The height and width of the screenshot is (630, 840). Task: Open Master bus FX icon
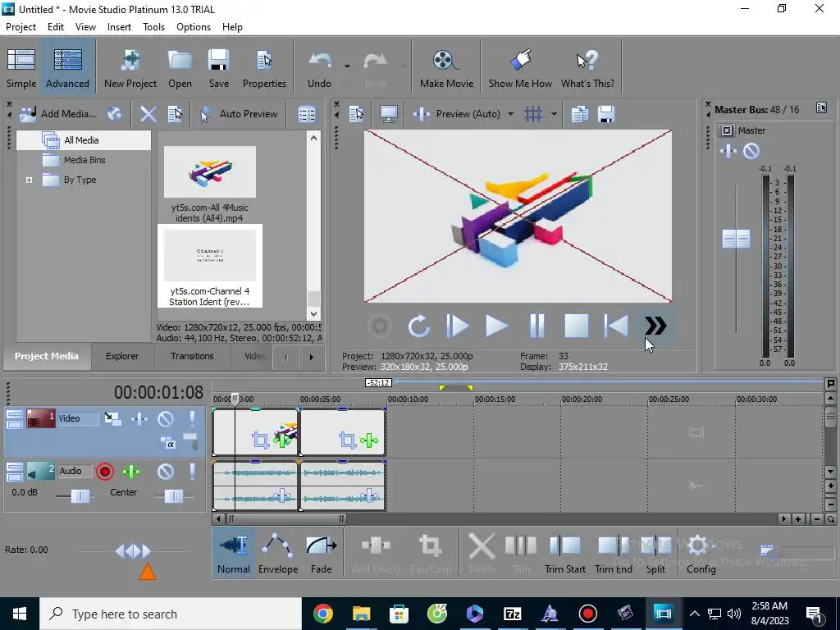pyautogui.click(x=728, y=151)
